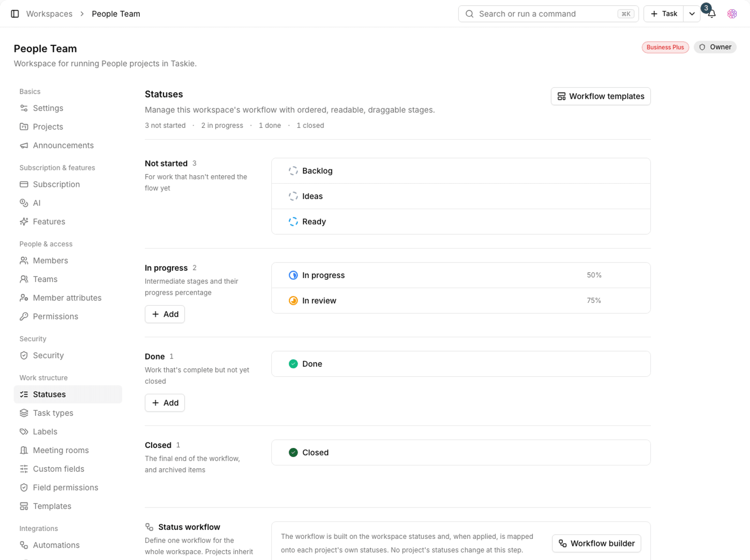
Task: Toggle the sidebar panel icon
Action: coord(15,14)
